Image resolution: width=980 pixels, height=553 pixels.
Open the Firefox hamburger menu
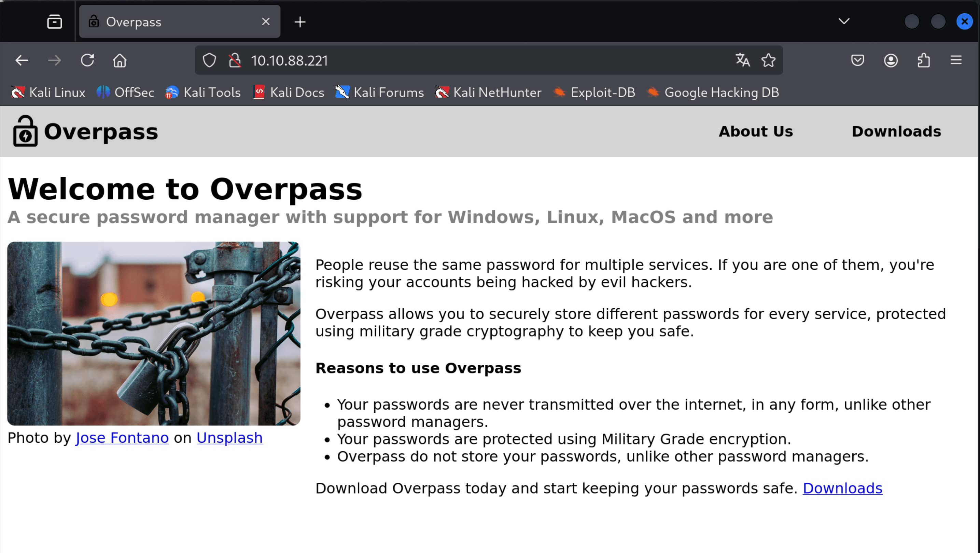coord(956,60)
